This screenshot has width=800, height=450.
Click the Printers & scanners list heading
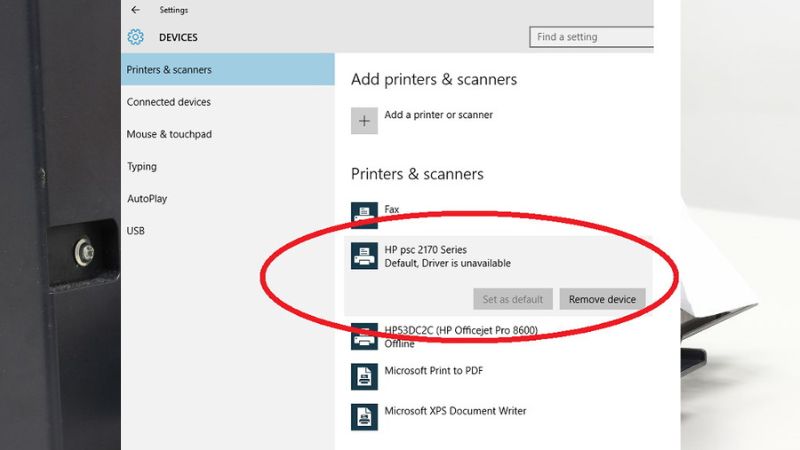tap(417, 174)
